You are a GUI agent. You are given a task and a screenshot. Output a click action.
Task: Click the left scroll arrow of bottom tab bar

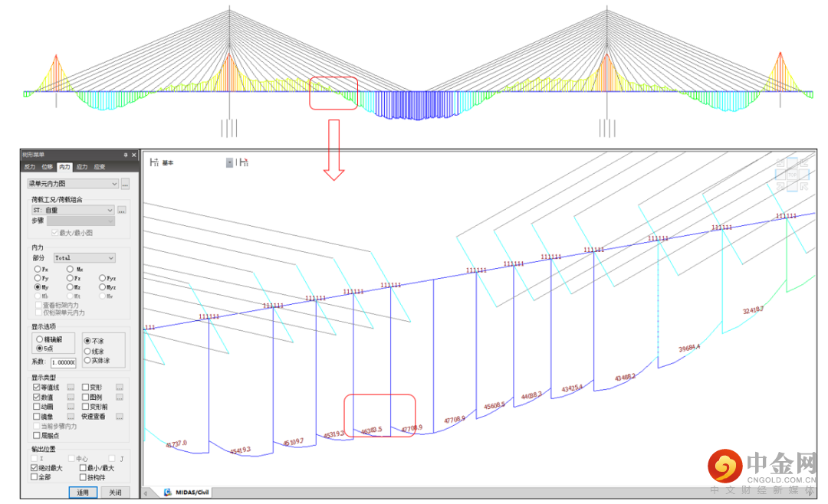pos(146,493)
